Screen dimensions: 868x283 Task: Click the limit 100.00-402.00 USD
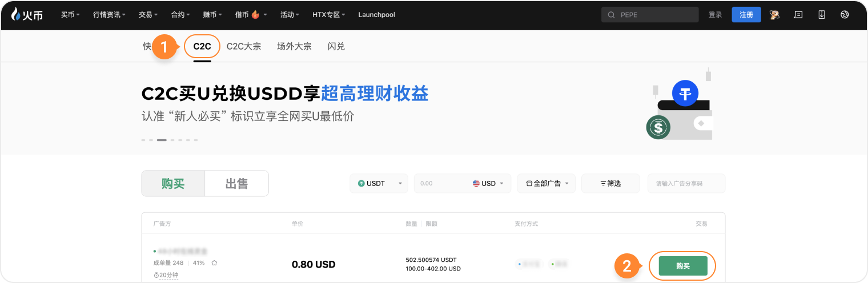tap(433, 269)
